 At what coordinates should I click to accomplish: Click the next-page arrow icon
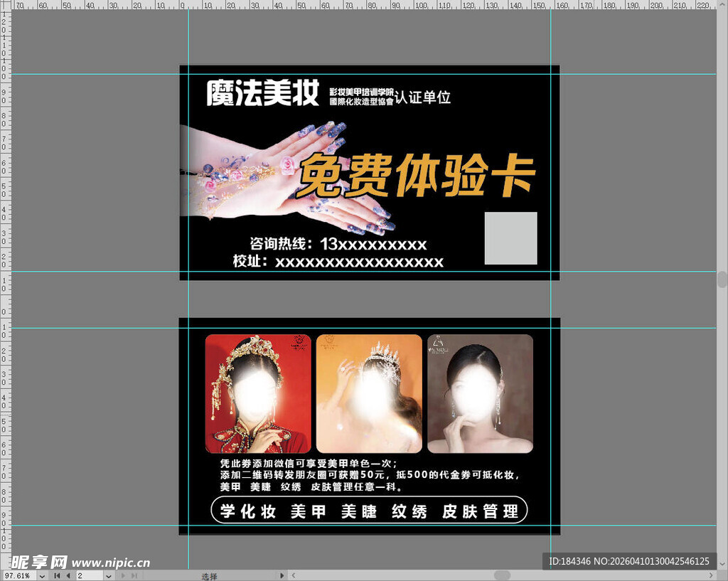pyautogui.click(x=122, y=575)
